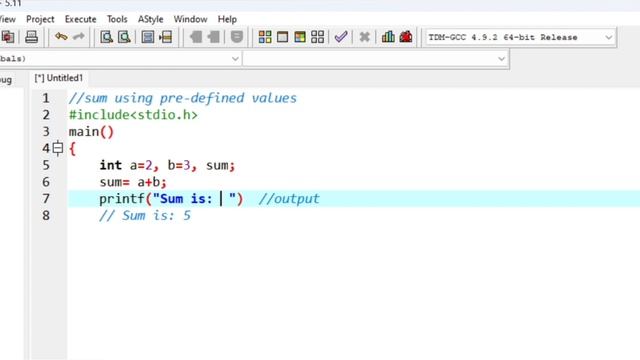Select the [*] Untitled1 editor tab
Screen dimensions: 640x360
(x=58, y=78)
